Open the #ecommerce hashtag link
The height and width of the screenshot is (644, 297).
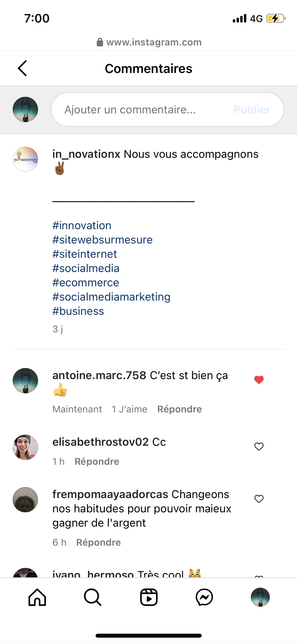coord(86,283)
